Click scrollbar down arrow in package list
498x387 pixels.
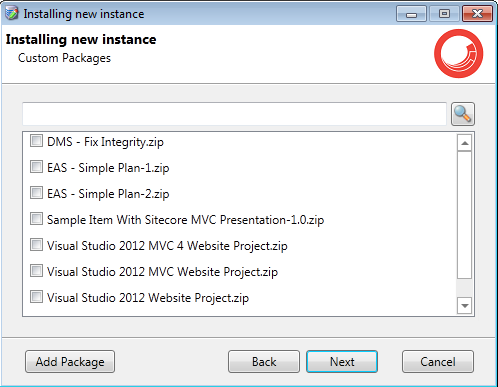pyautogui.click(x=464, y=305)
